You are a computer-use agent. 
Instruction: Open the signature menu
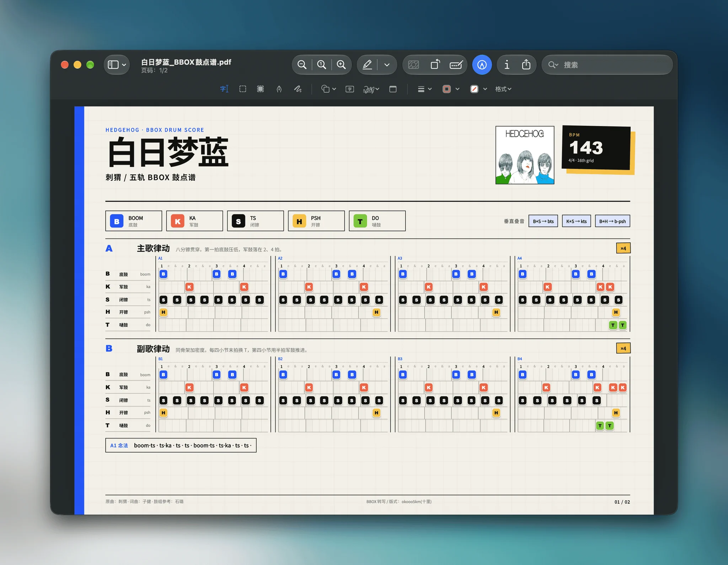point(371,89)
